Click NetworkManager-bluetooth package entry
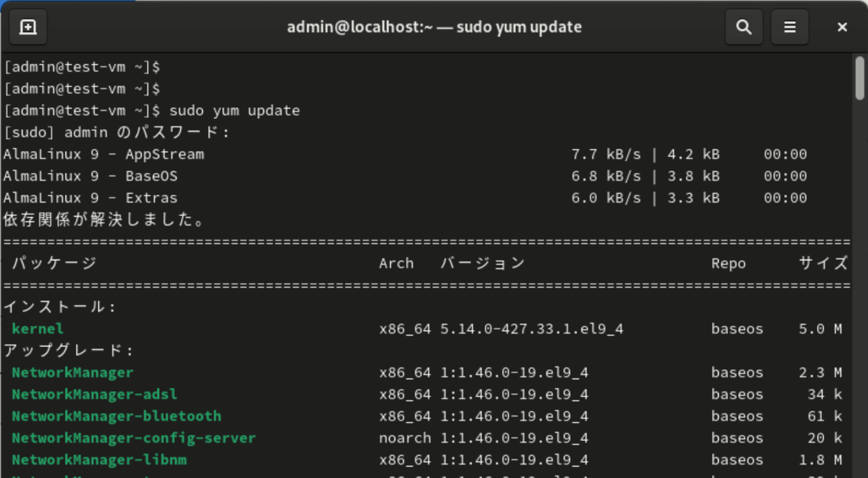 (x=116, y=416)
